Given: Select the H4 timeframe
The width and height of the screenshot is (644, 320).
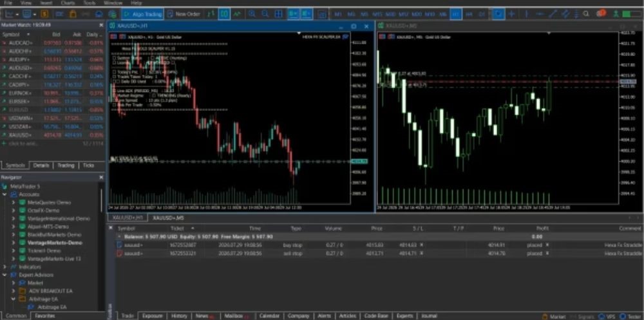Looking at the screenshot, I should [469, 14].
